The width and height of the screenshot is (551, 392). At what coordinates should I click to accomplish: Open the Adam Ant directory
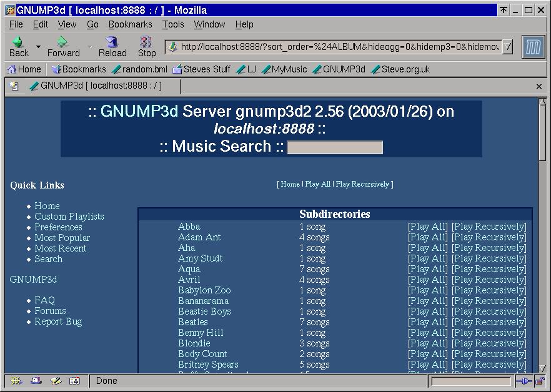point(199,237)
